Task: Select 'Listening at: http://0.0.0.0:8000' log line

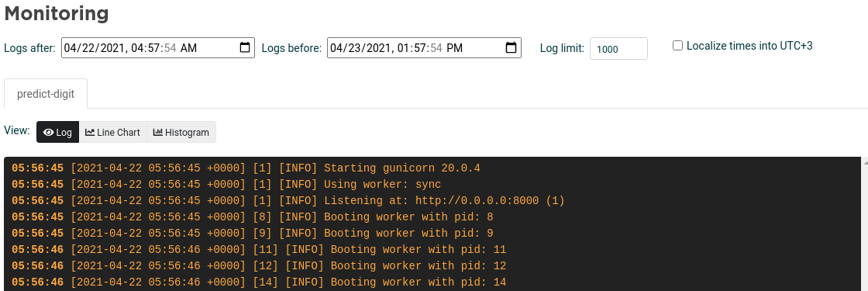Action: pos(288,201)
